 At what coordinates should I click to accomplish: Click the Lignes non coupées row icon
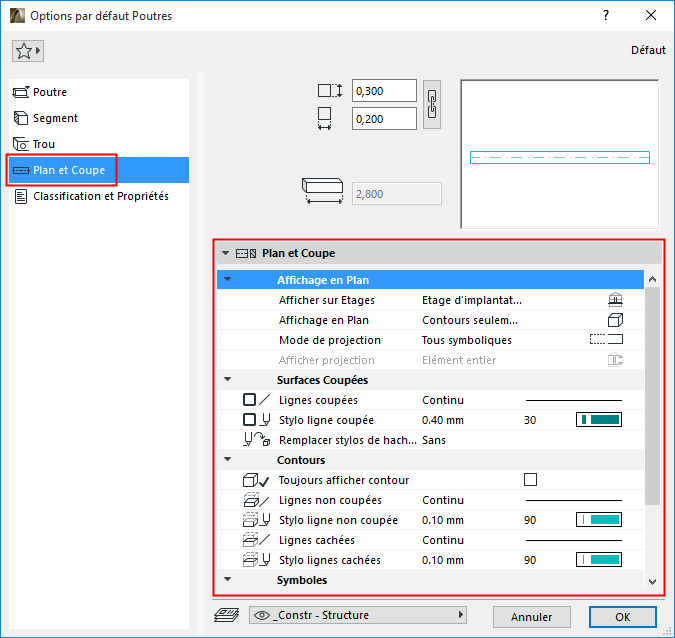coord(256,500)
